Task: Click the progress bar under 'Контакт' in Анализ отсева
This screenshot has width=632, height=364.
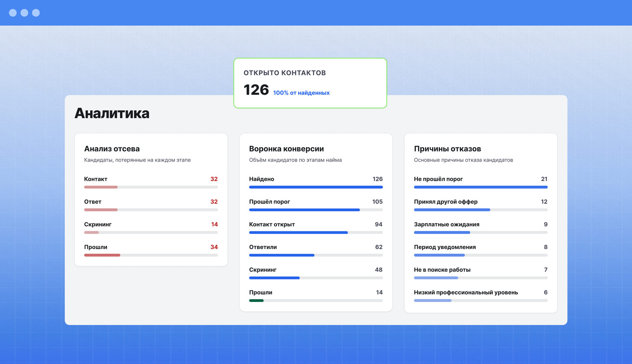Action: (x=151, y=187)
